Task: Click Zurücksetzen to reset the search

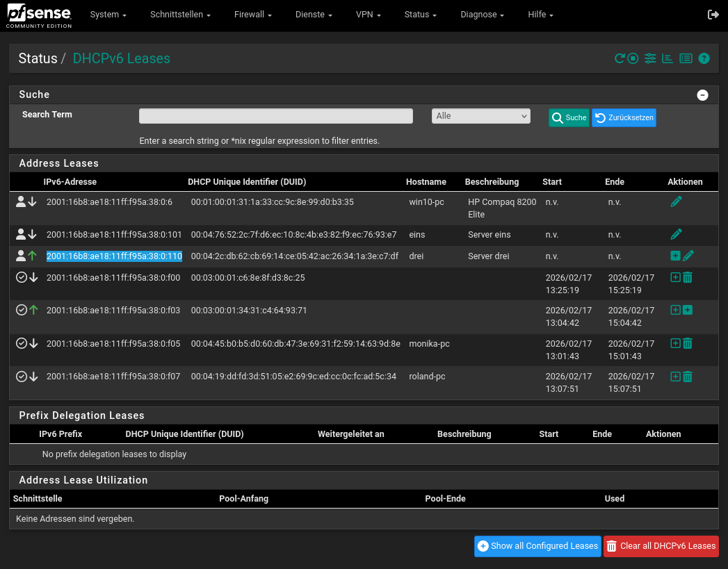Action: (x=624, y=118)
